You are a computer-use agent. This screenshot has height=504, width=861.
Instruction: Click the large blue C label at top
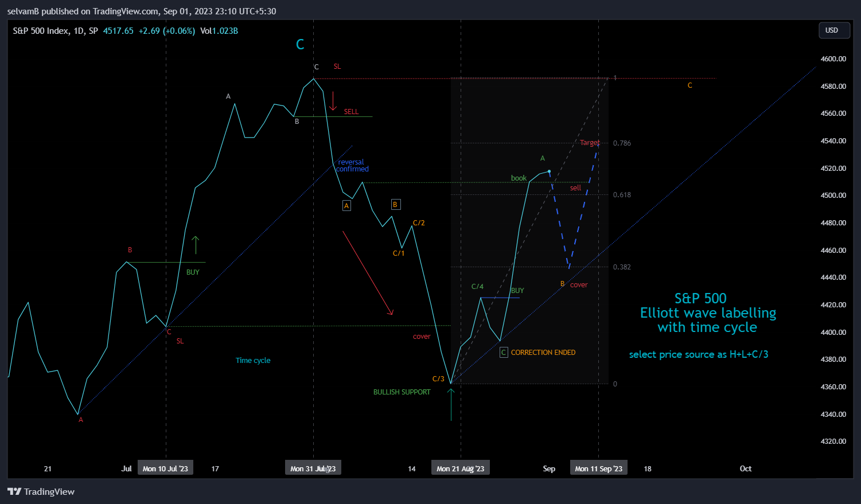(x=300, y=45)
